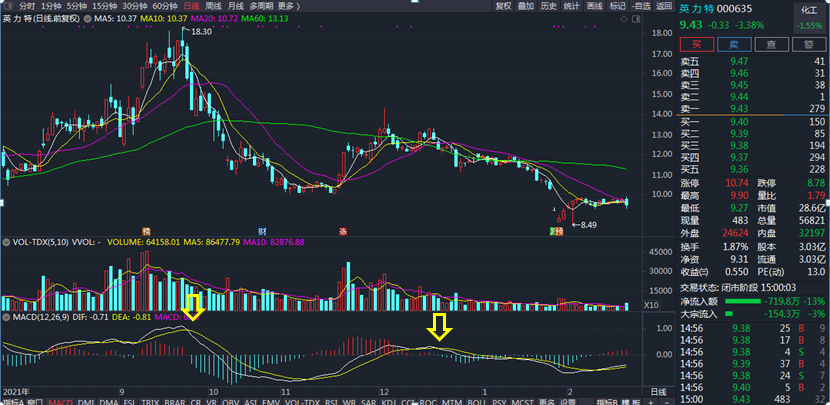Screen dimensions: 830x405
Task: Click the '榜' ranking event marker
Action: pyautogui.click(x=146, y=231)
